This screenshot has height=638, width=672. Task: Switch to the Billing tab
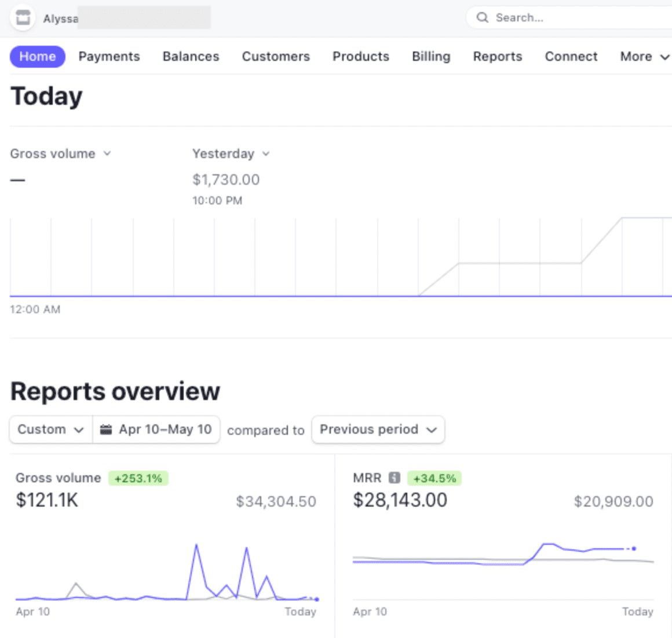(x=431, y=57)
